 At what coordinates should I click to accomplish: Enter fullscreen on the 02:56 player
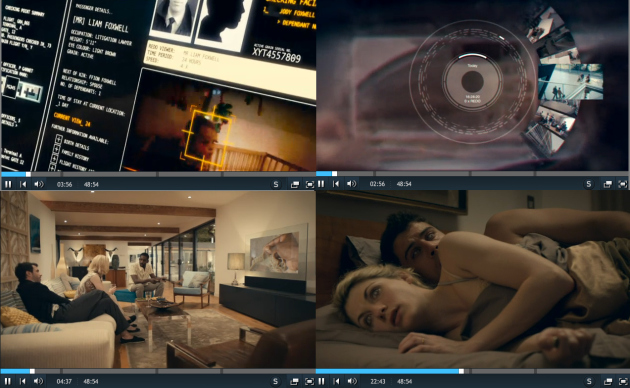623,184
